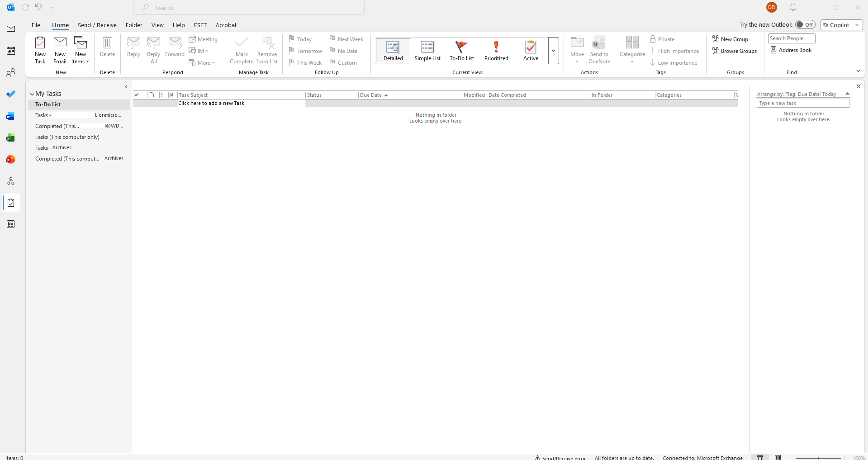The image size is (868, 460).
Task: Click the New Group button
Action: 730,39
